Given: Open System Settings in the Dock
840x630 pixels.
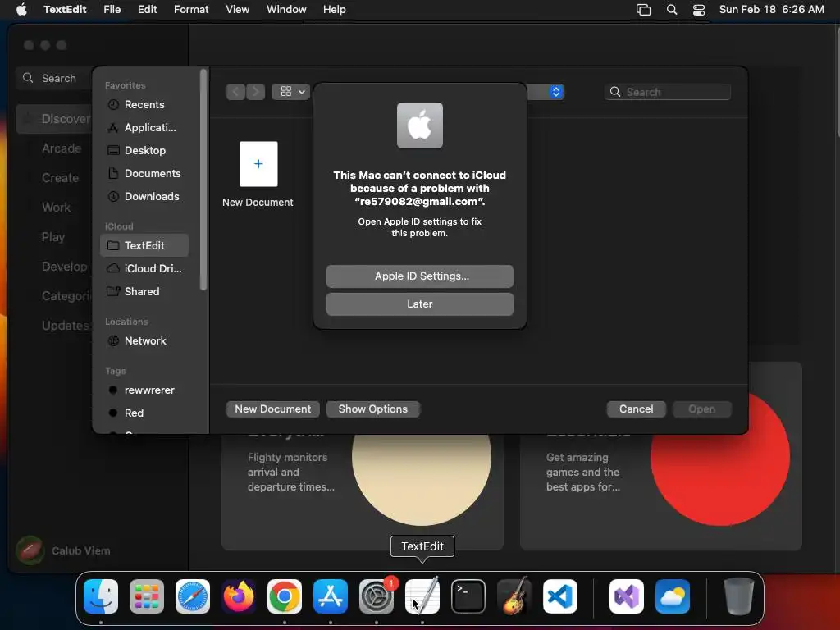Looking at the screenshot, I should (377, 596).
